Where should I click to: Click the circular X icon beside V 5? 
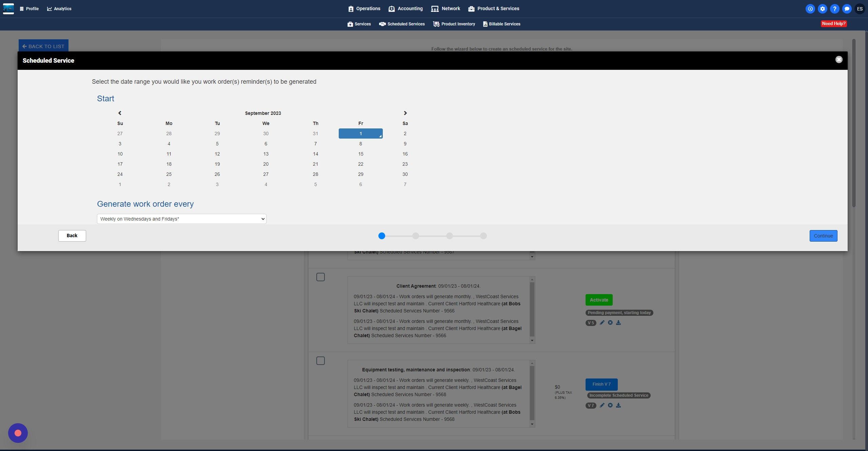pyautogui.click(x=610, y=323)
